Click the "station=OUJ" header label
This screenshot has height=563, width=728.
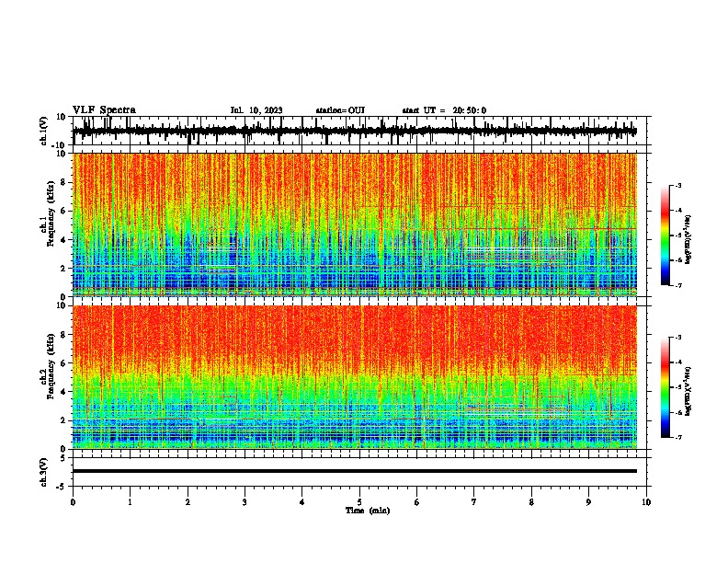point(340,110)
